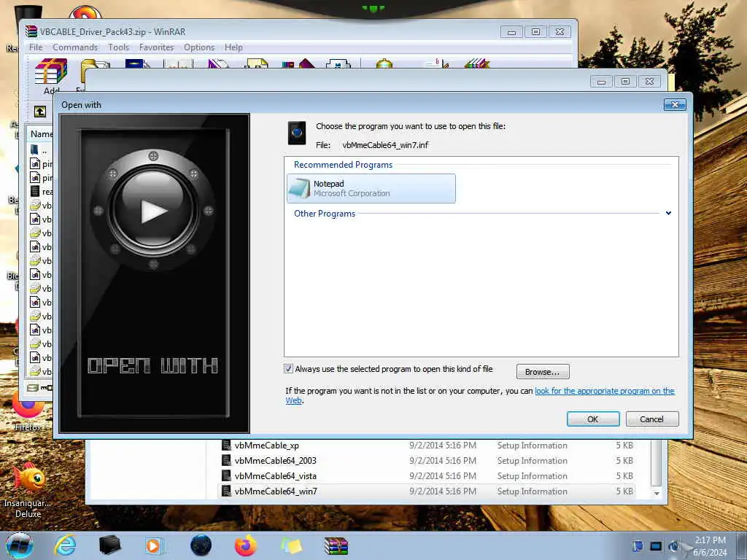
Task: Click the Explorer scrollbar down arrow
Action: coord(657,494)
